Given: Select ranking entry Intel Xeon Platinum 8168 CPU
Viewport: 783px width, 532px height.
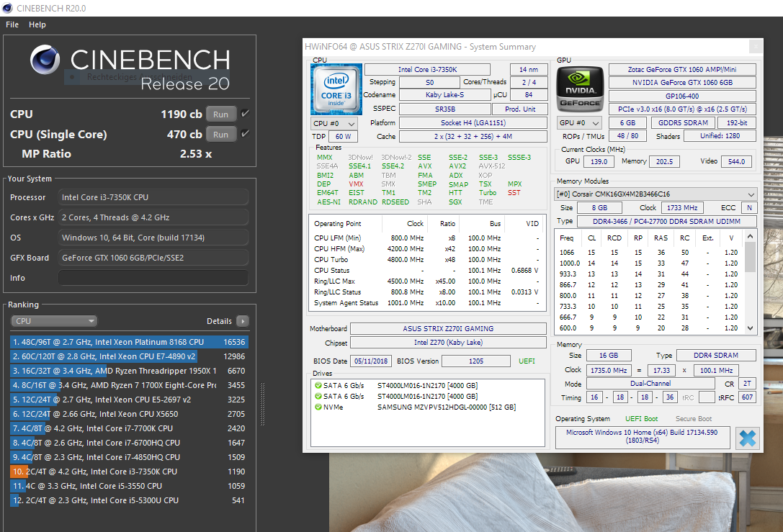Looking at the screenshot, I should (130, 342).
